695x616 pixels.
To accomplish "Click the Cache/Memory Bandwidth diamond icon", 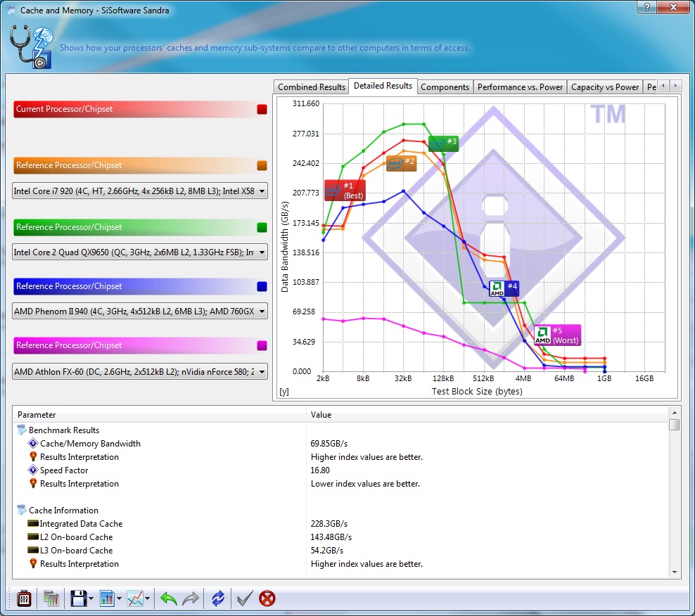I will point(33,443).
